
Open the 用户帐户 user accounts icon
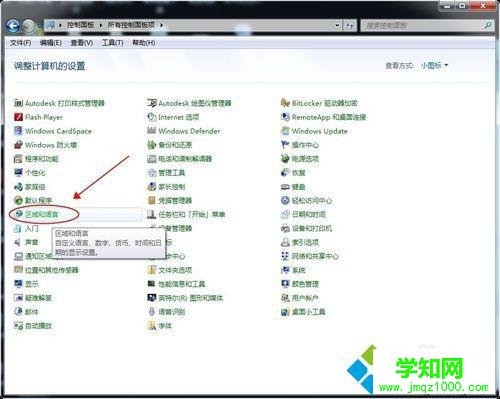pos(285,298)
